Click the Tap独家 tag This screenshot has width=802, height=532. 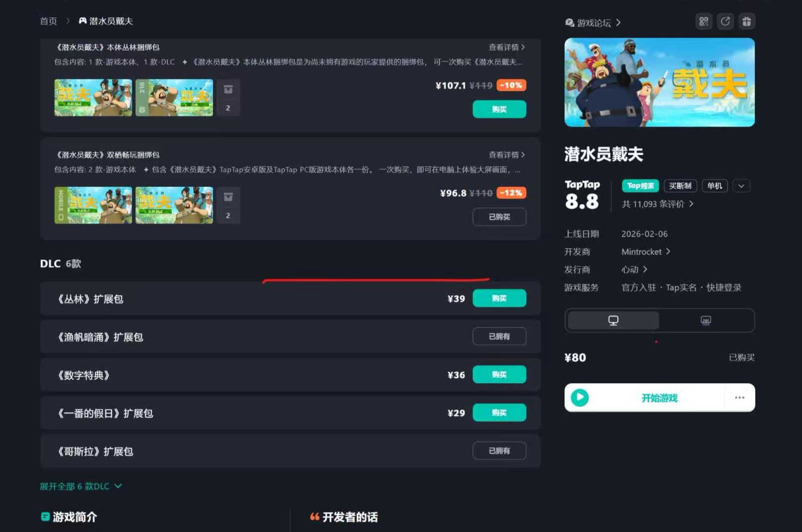pos(640,186)
